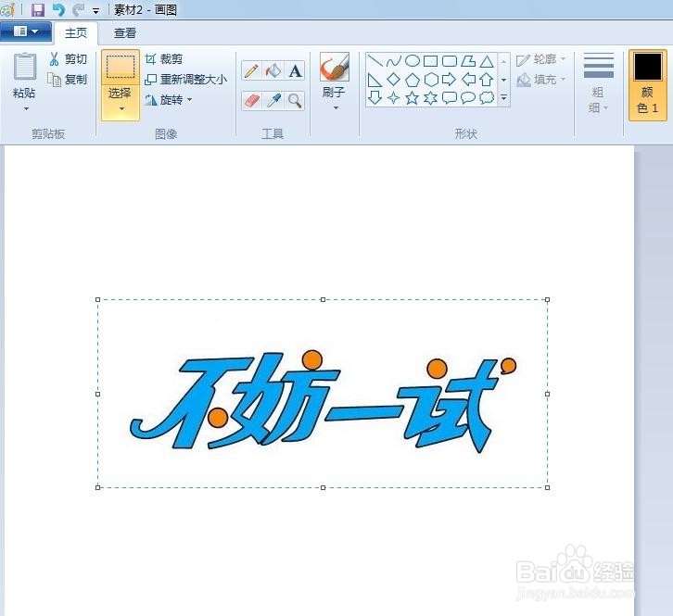Open the 粗细 line thickness dropdown
This screenshot has width=673, height=616.
[598, 82]
